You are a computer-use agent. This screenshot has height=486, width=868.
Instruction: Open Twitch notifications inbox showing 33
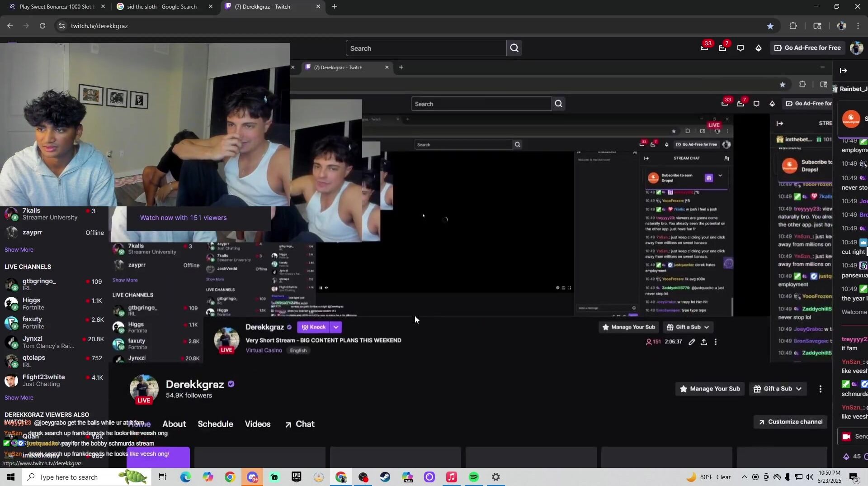704,48
